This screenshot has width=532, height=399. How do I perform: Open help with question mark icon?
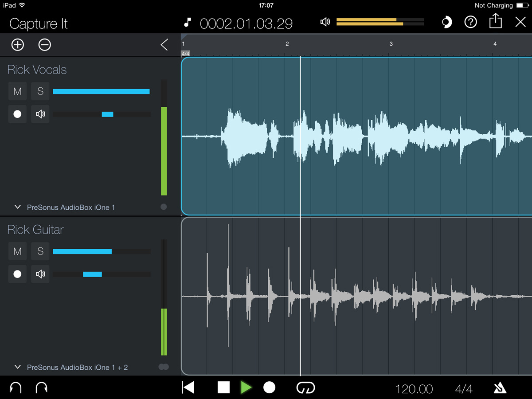click(x=470, y=22)
